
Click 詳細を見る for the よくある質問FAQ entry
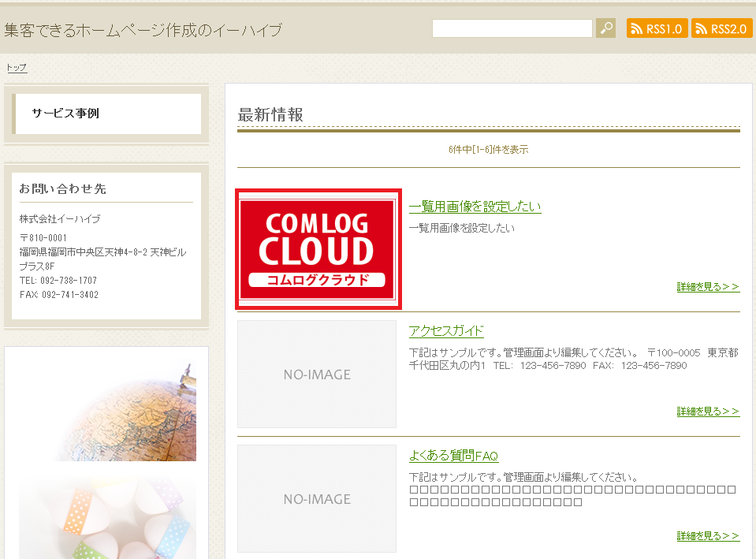coord(707,535)
